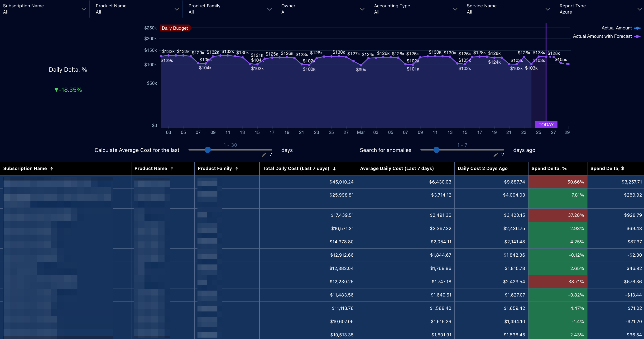Select the $928.79 spend delta cell
The width and height of the screenshot is (644, 339).
(615, 215)
